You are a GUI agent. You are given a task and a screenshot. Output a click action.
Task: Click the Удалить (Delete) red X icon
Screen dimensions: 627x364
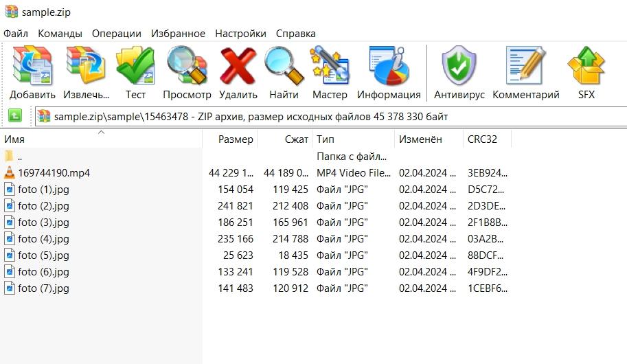pyautogui.click(x=238, y=67)
